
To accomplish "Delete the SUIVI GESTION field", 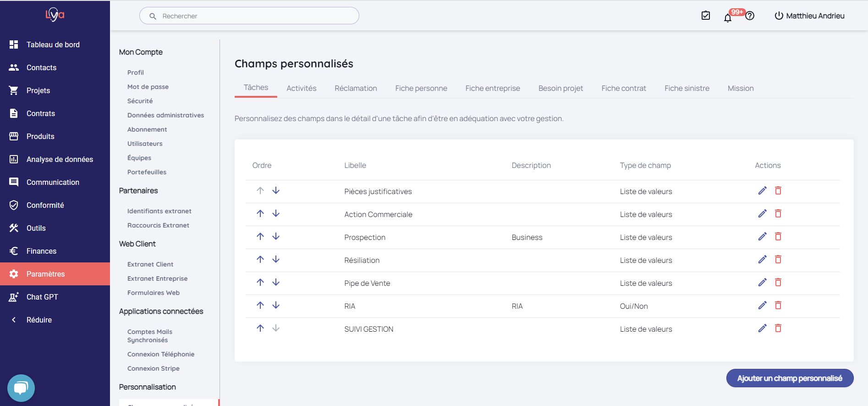I will pyautogui.click(x=778, y=328).
